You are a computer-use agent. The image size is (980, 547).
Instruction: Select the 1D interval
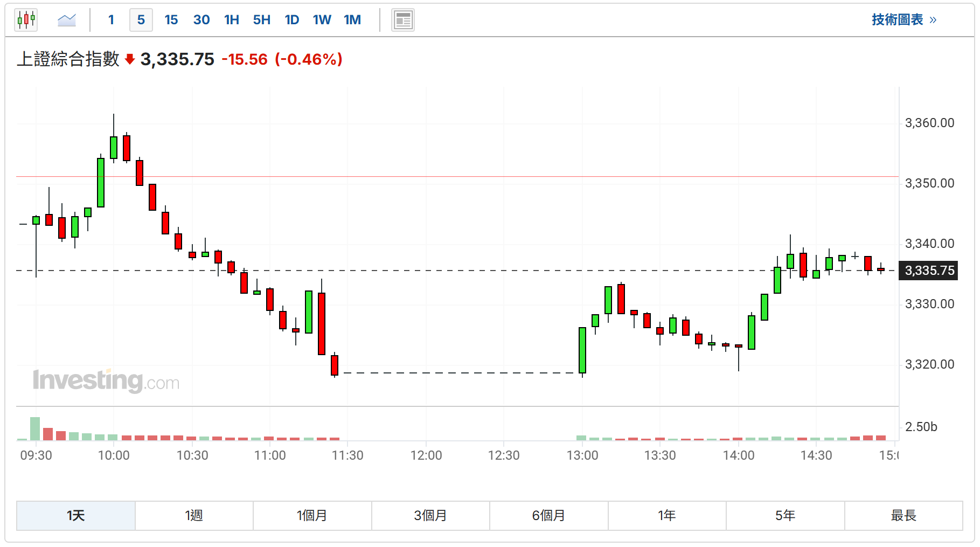292,20
